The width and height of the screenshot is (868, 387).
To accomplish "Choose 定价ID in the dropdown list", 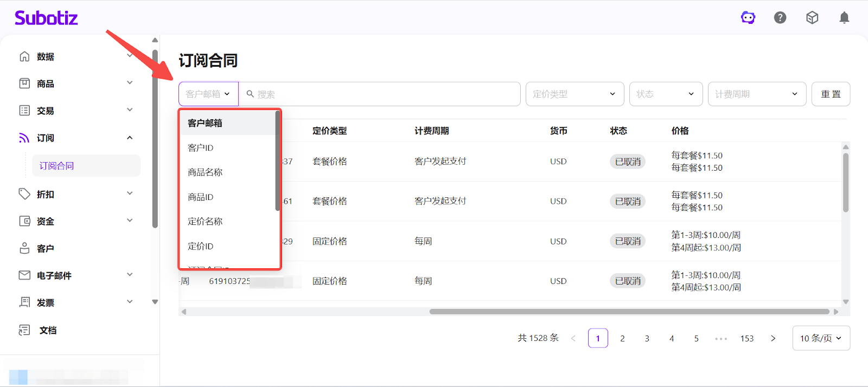I will tap(201, 246).
